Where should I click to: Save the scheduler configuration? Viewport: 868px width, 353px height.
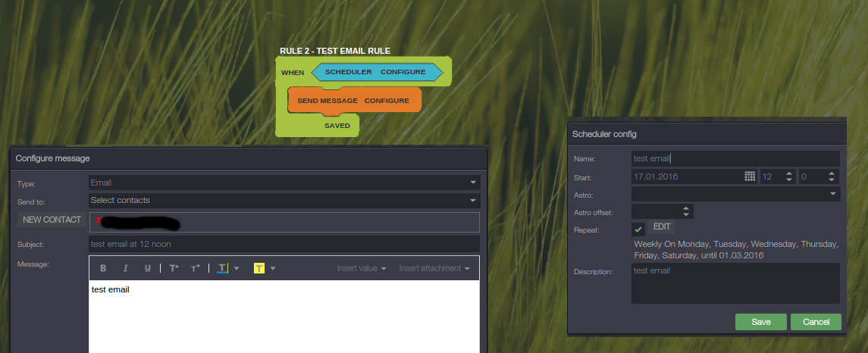tap(760, 322)
